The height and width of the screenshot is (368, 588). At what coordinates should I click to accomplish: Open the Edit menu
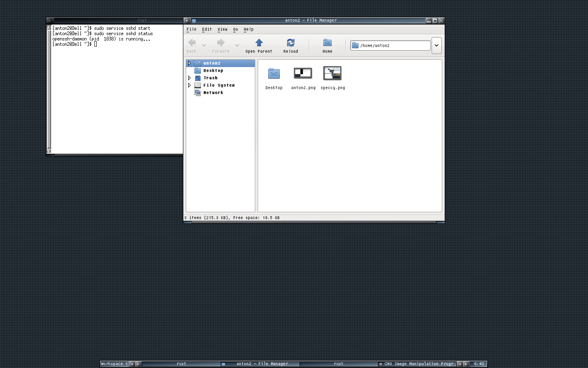click(207, 29)
